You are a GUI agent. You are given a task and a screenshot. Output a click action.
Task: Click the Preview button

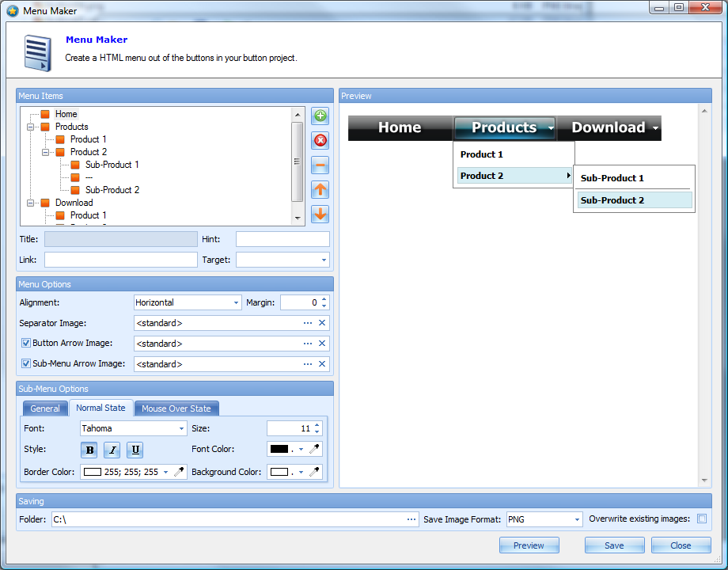(x=529, y=545)
